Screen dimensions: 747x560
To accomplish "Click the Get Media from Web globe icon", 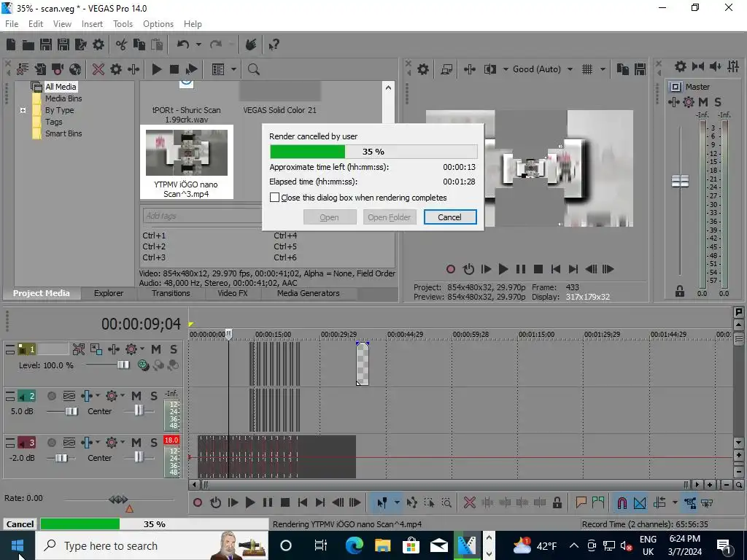I will (75, 69).
